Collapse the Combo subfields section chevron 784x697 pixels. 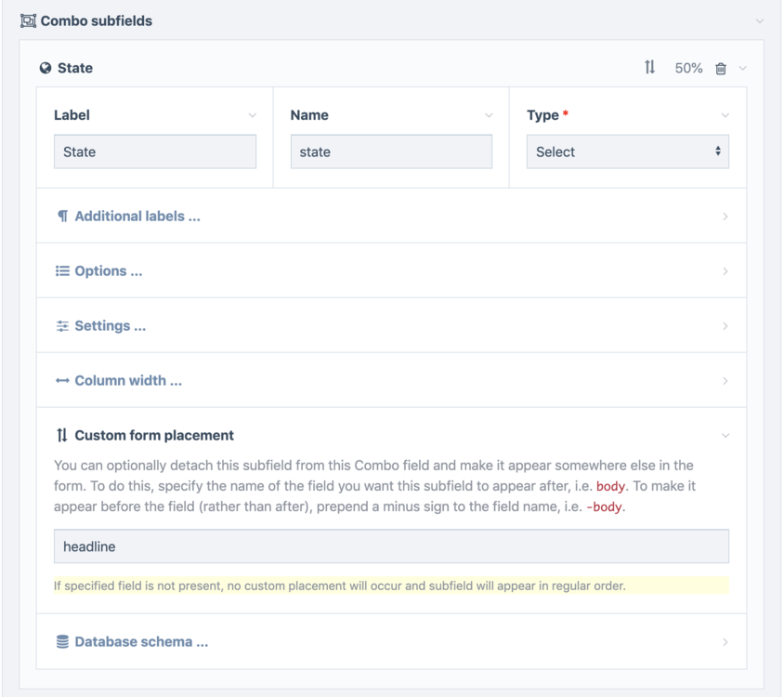tap(760, 20)
